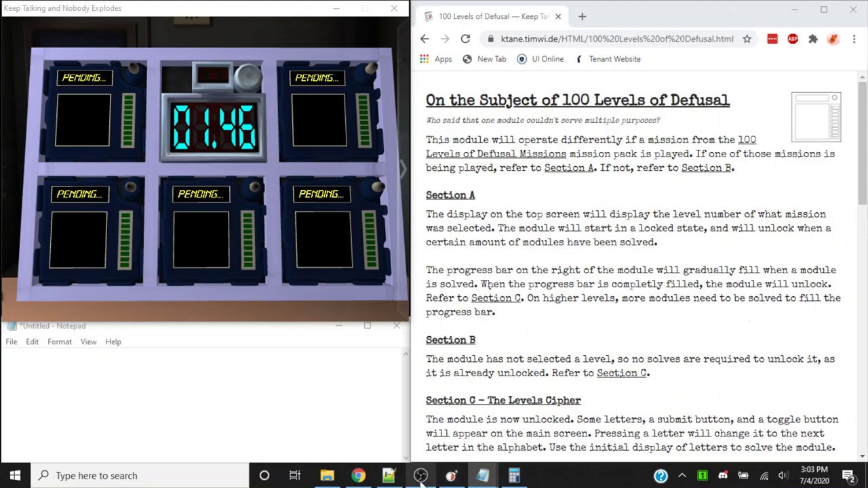
Task: Switch to Notepad on the taskbar
Action: pos(482,475)
